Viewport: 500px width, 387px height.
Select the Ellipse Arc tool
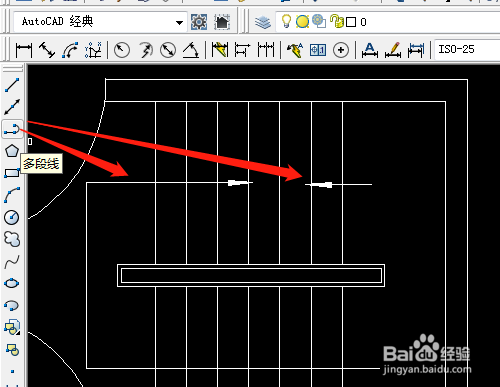tap(12, 305)
